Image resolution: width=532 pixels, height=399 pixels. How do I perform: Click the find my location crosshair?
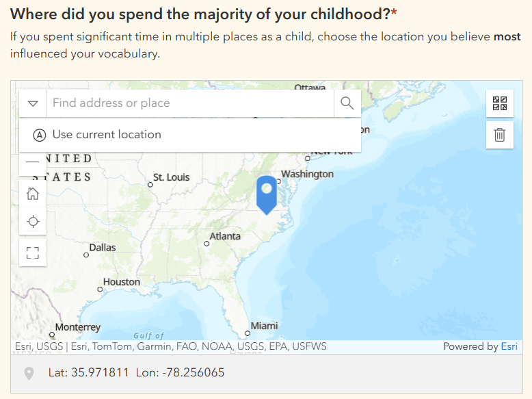pyautogui.click(x=32, y=222)
